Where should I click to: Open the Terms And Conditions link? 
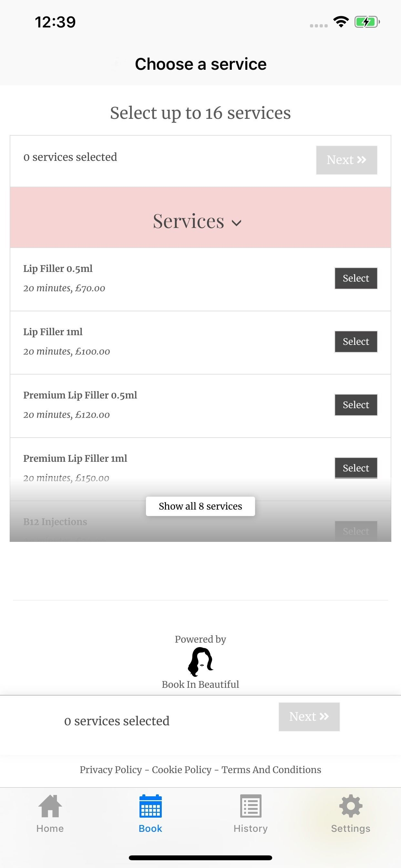[271, 770]
